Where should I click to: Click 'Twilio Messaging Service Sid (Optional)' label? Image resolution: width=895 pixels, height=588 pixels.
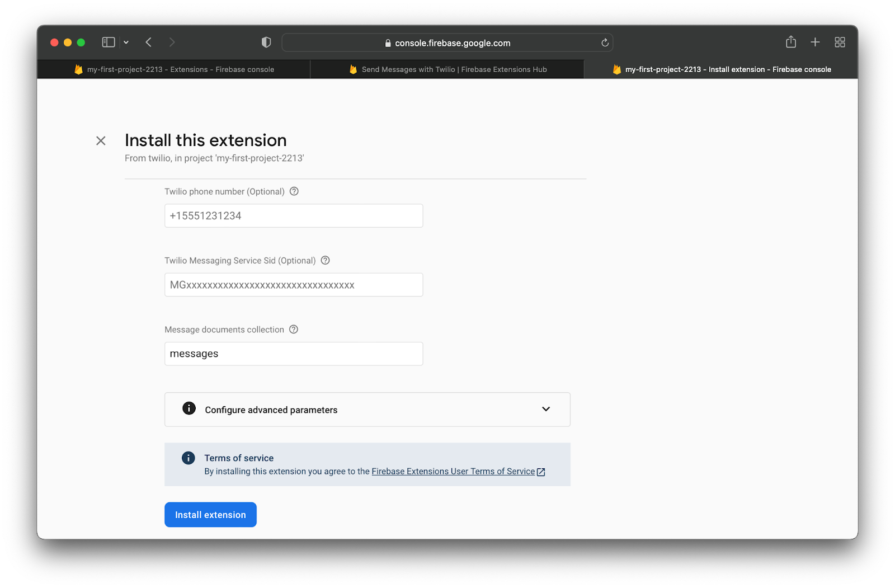tap(240, 261)
